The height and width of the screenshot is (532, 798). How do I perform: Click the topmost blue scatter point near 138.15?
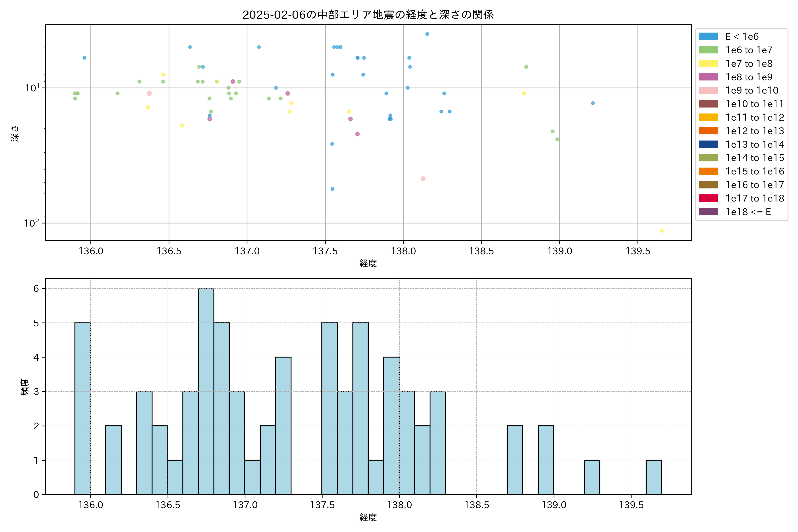tap(427, 34)
